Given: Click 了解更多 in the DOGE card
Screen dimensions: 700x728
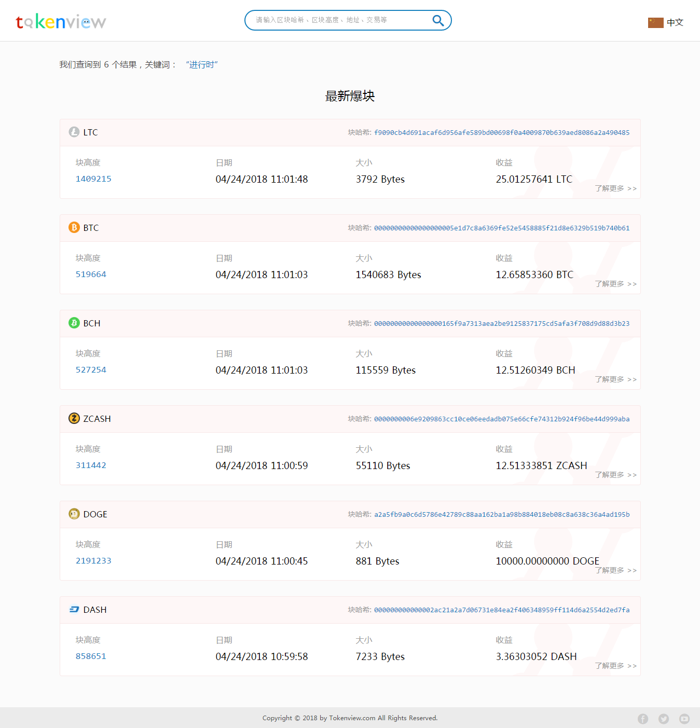Looking at the screenshot, I should [x=616, y=570].
